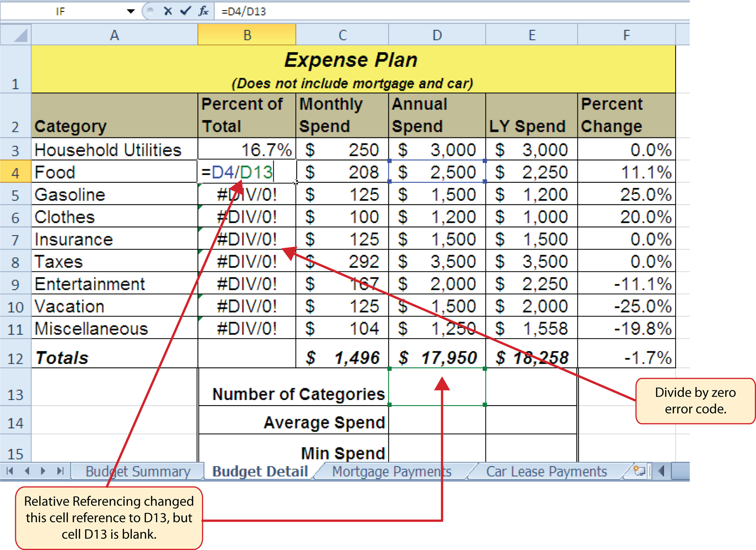Expand the Name Box dropdown arrow
756x550 pixels.
131,11
